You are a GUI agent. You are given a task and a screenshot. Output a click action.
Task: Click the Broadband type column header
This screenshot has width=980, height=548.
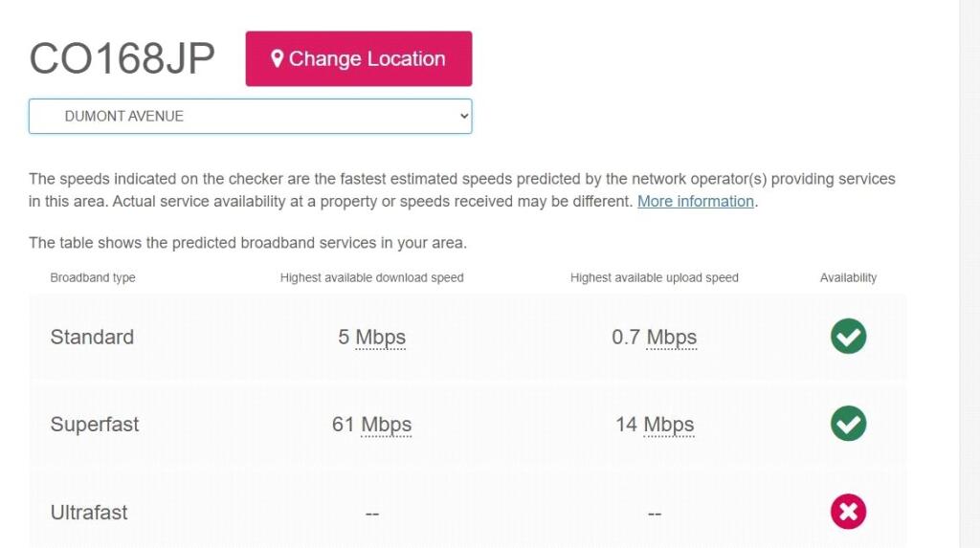(93, 278)
